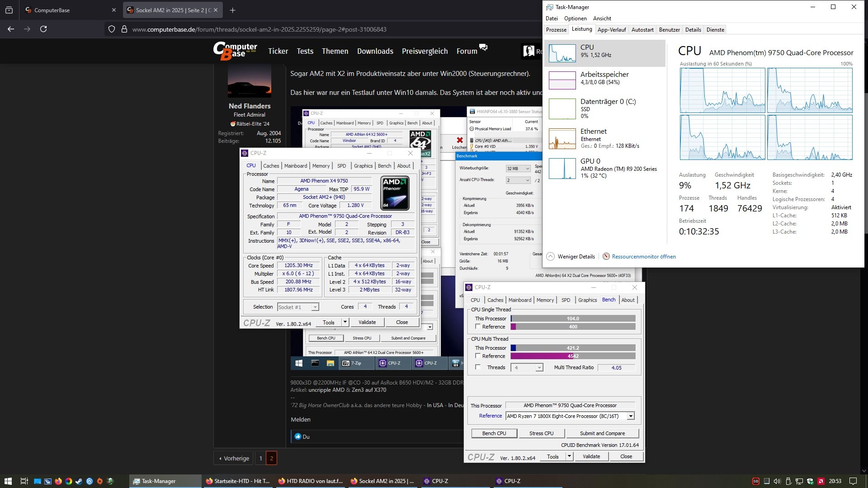
Task: Open notification center in system tray
Action: (x=853, y=481)
